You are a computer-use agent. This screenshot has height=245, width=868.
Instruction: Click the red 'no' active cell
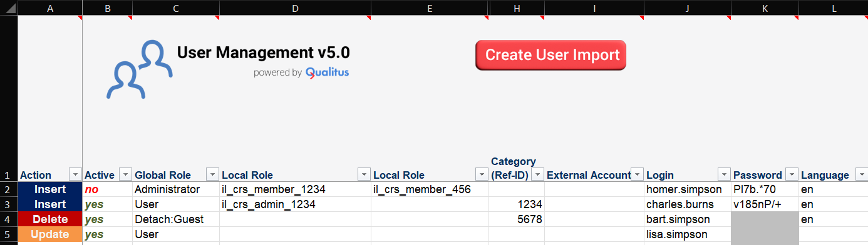(x=107, y=189)
